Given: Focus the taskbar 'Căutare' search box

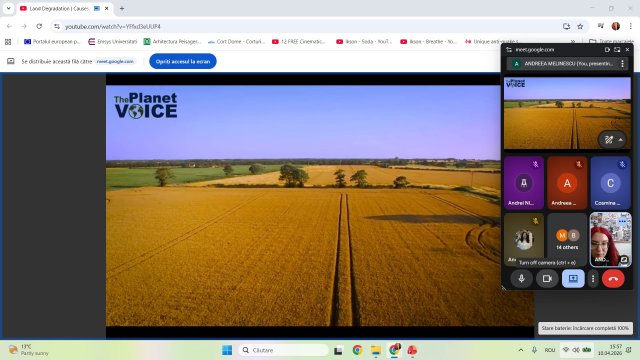Looking at the screenshot, I should [283, 350].
